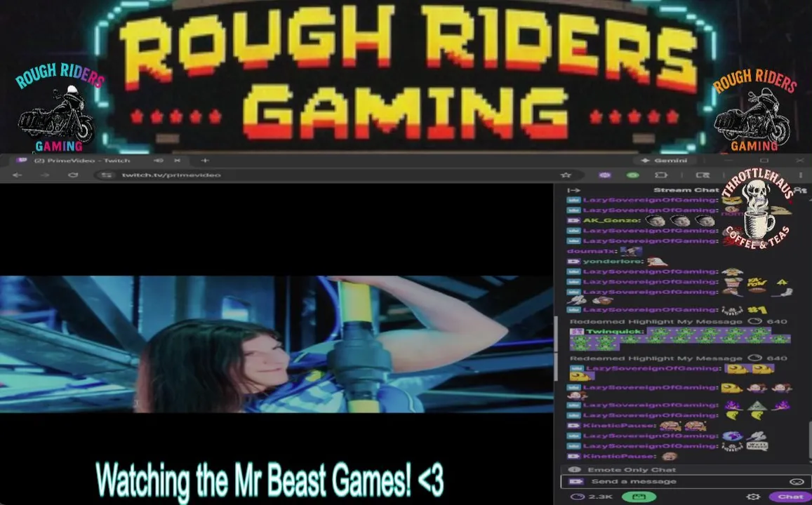The width and height of the screenshot is (812, 505).
Task: Click the Stream Chat header title
Action: coord(686,190)
